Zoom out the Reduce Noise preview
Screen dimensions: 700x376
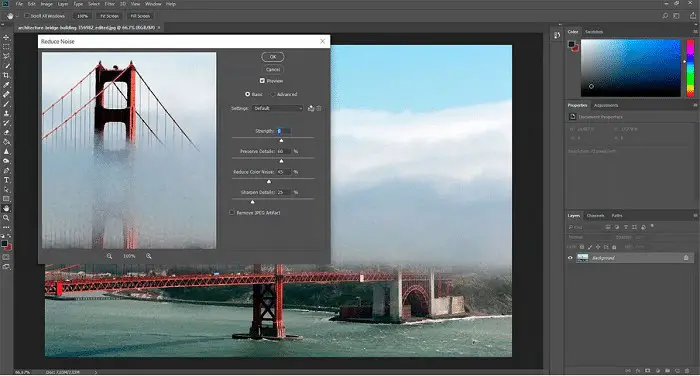pos(109,256)
